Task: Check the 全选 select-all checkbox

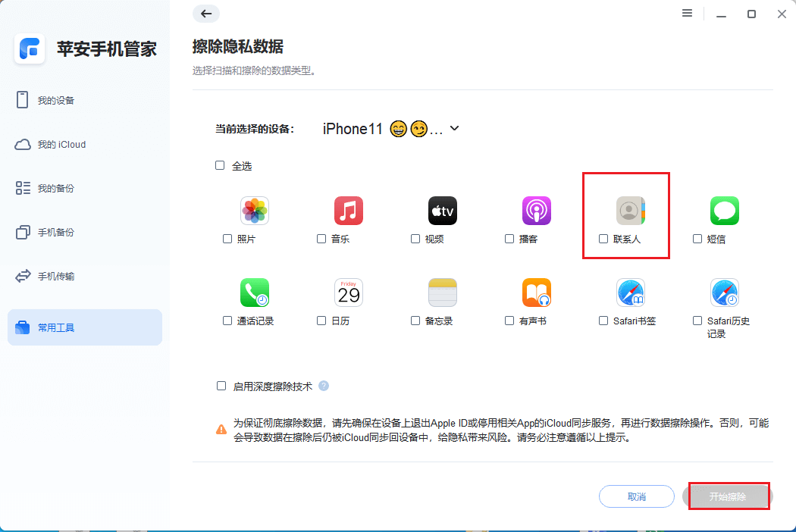Action: (x=220, y=165)
